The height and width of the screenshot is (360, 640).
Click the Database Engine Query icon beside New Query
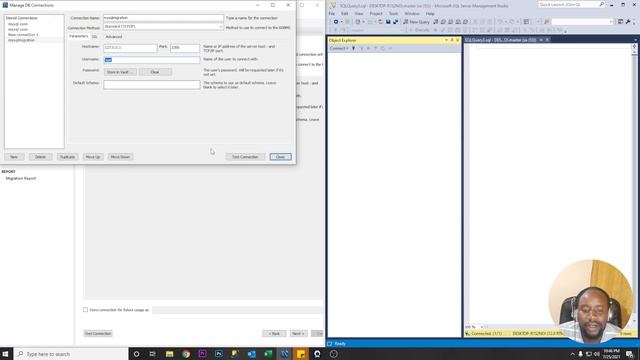(436, 22)
